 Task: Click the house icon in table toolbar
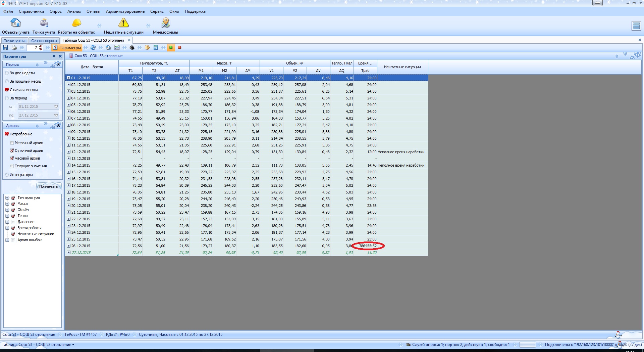[108, 48]
